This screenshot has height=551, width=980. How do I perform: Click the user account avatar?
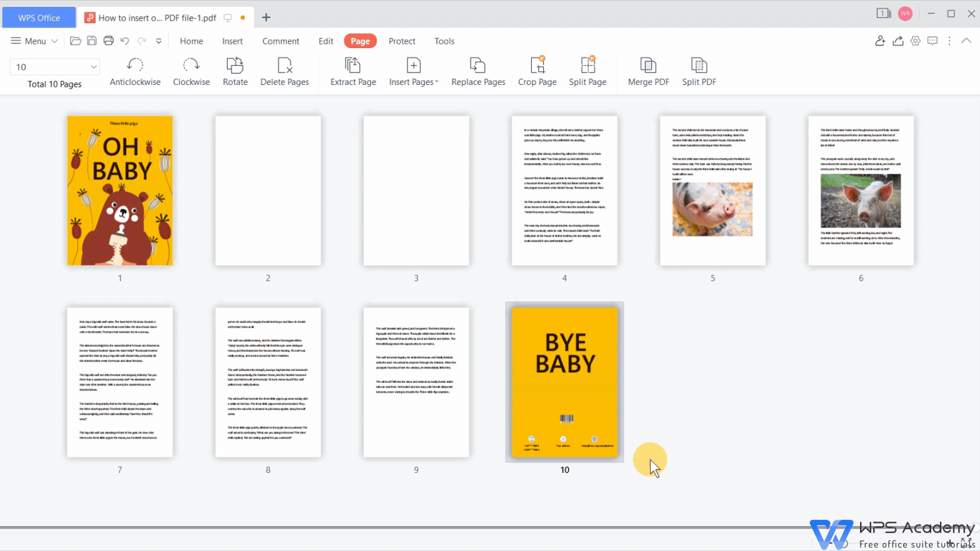pyautogui.click(x=905, y=14)
